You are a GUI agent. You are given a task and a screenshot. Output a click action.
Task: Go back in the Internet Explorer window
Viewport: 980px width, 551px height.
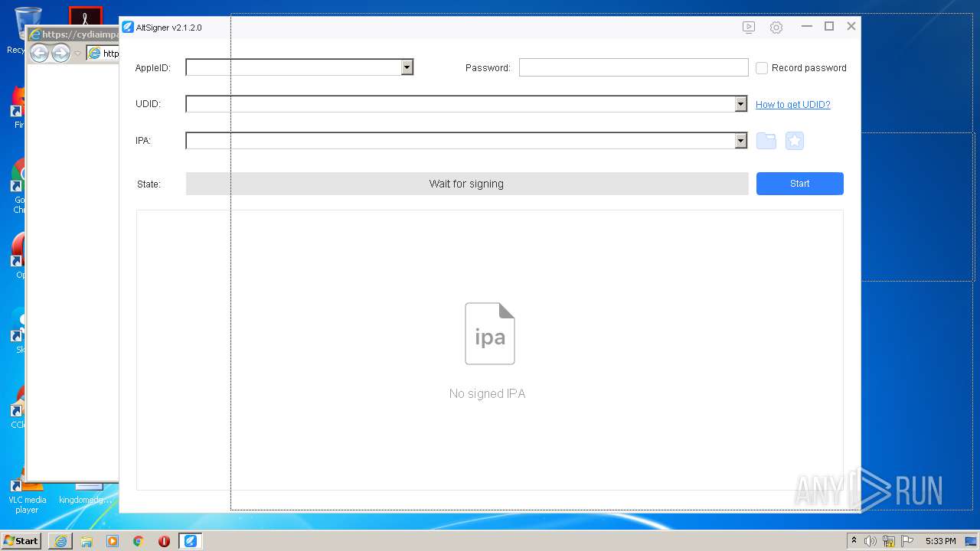pyautogui.click(x=39, y=53)
